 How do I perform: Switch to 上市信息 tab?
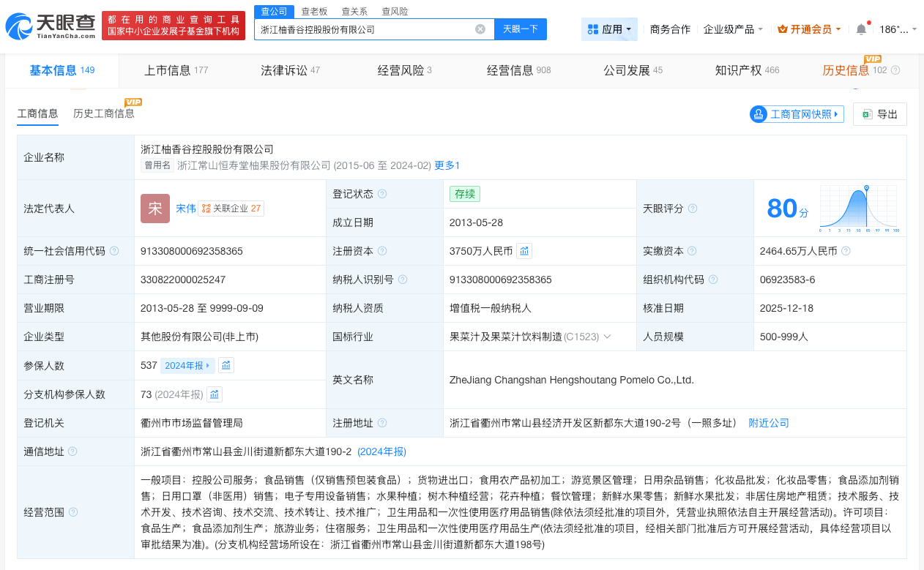(x=176, y=70)
